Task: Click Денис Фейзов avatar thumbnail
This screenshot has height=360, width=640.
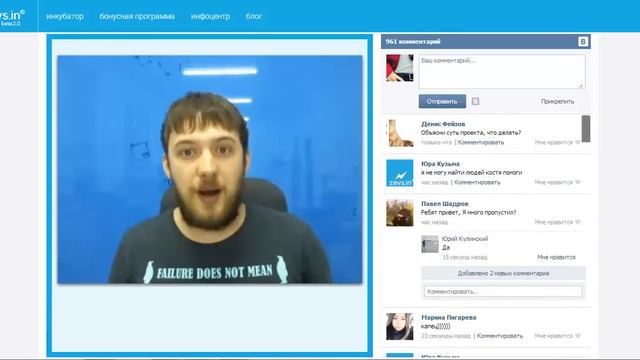Action: [400, 133]
